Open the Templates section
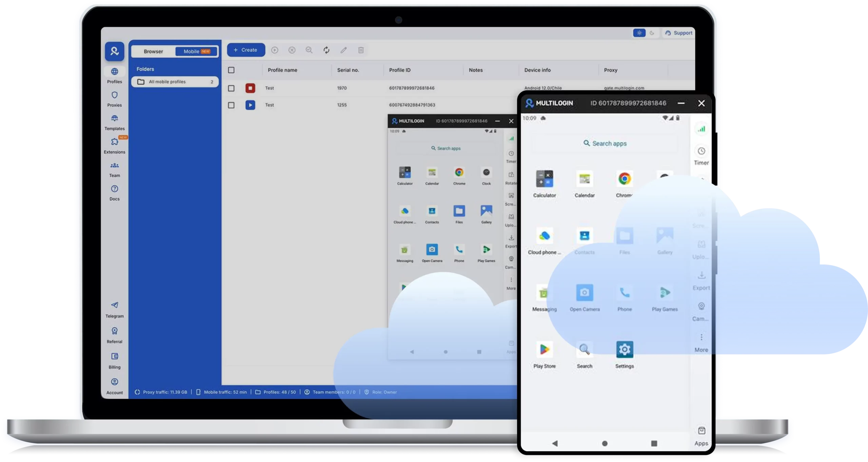 (115, 122)
